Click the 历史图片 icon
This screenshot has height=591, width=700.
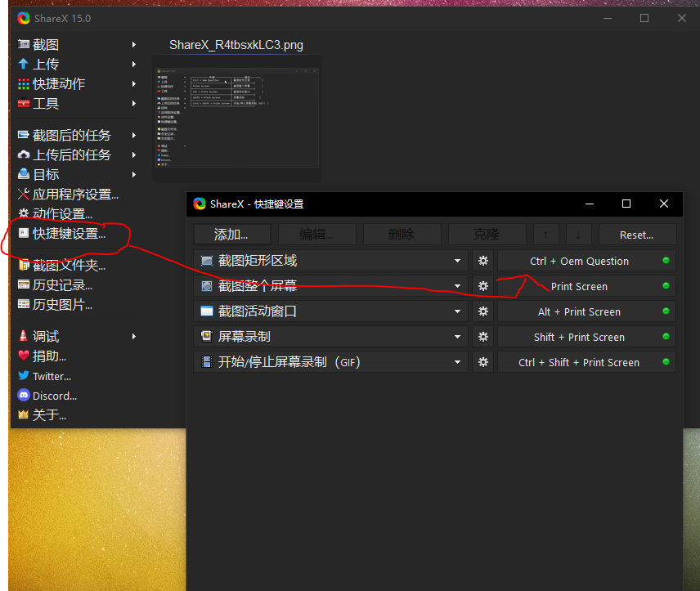[23, 304]
